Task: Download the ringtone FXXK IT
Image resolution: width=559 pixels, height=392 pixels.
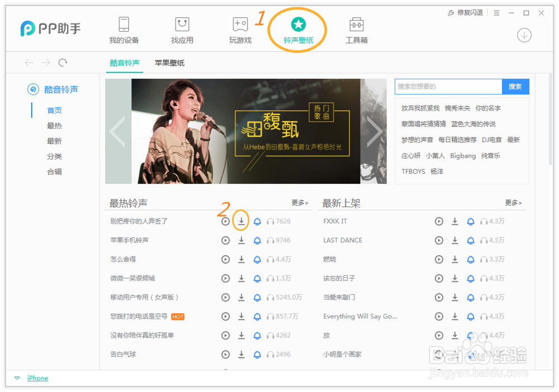Action: point(454,221)
